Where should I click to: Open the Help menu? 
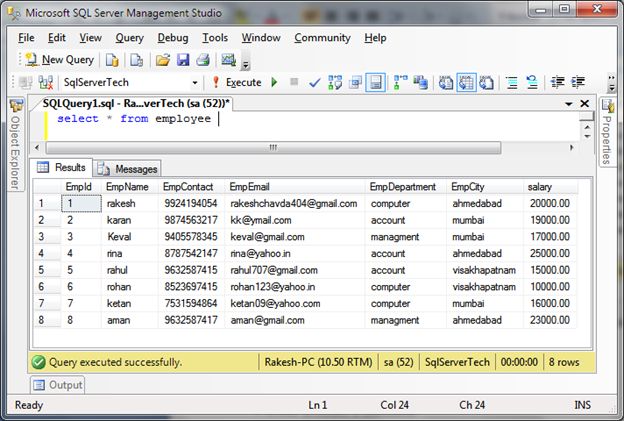coord(375,38)
